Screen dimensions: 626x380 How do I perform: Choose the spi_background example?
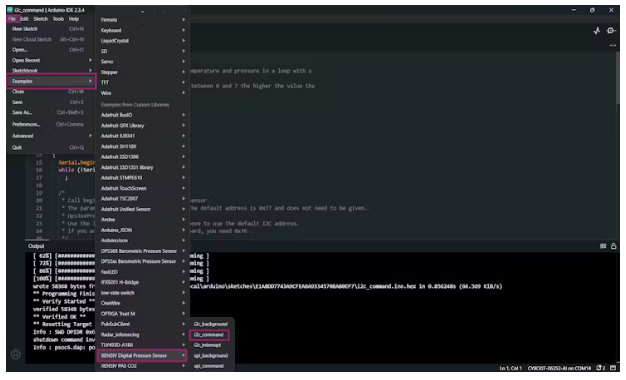click(211, 356)
